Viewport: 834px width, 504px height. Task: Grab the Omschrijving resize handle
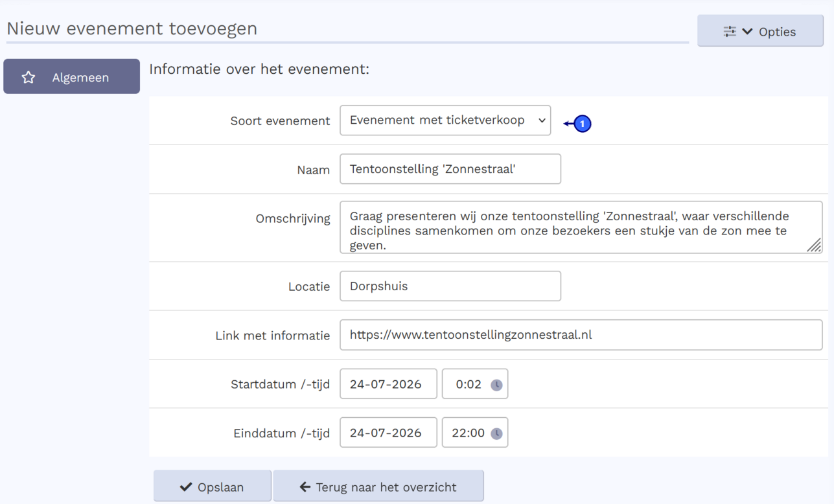coord(815,245)
